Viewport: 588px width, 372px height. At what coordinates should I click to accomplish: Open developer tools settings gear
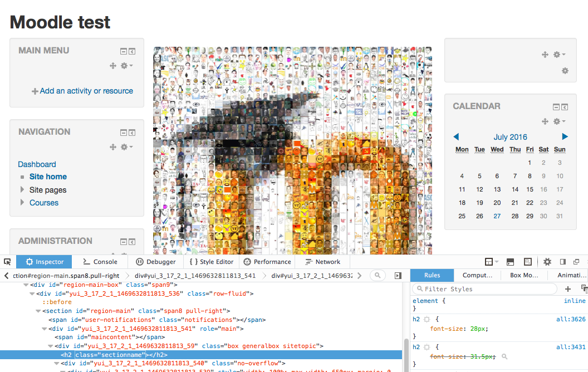(x=547, y=262)
